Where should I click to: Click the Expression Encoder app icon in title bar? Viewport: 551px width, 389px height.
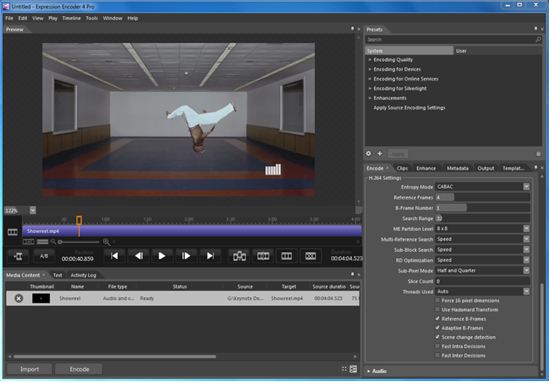pyautogui.click(x=6, y=6)
